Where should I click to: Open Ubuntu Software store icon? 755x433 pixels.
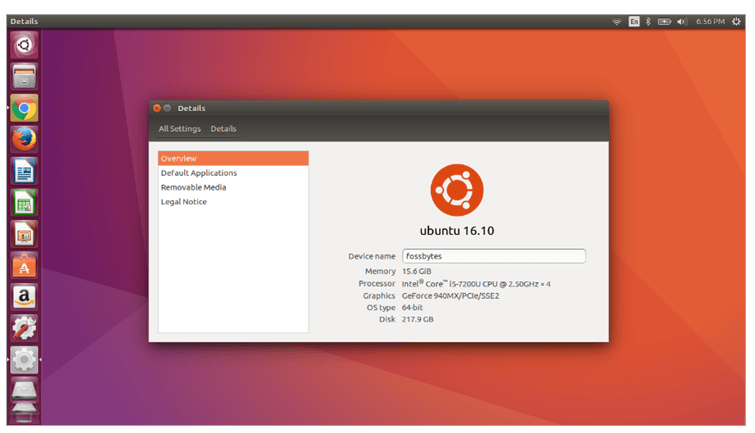click(x=24, y=266)
